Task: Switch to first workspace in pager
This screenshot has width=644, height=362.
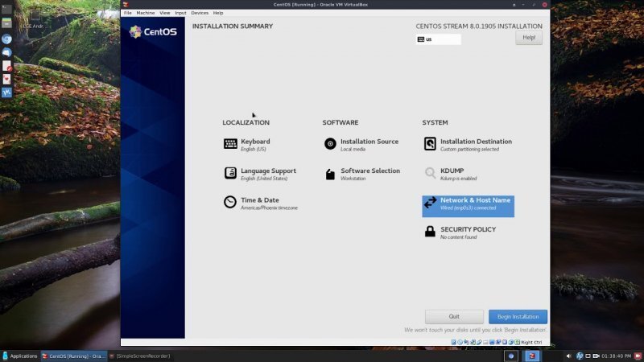Action: [511, 356]
